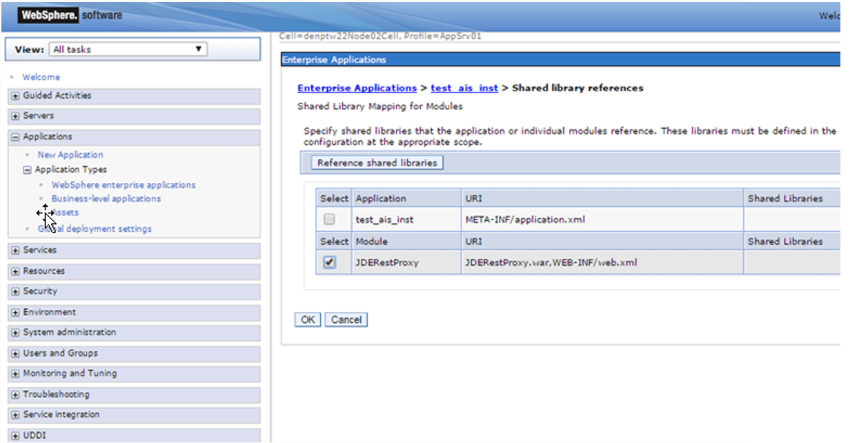Expand Guided Activities section

click(15, 96)
